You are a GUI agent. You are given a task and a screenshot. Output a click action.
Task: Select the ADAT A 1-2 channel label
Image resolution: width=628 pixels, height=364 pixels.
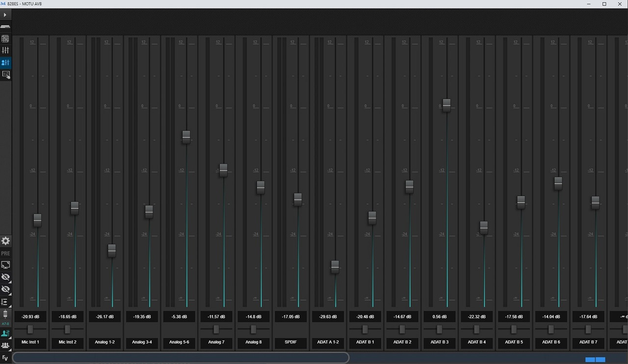pyautogui.click(x=328, y=342)
